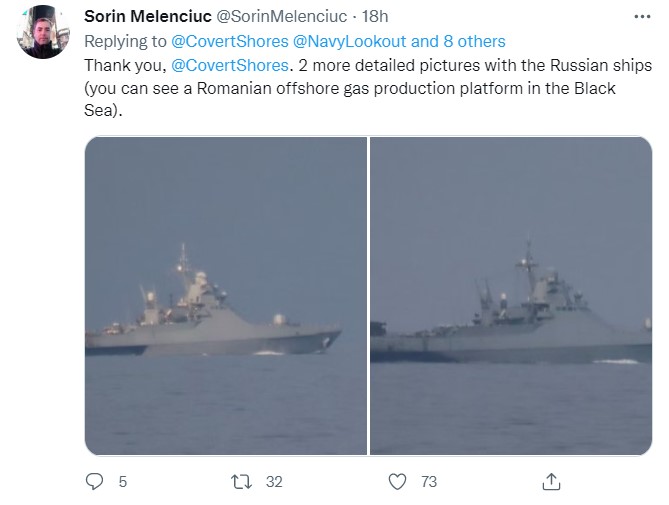Visit the @NavyLookout profile link
Viewport: 669px width, 505px height.
pyautogui.click(x=349, y=41)
